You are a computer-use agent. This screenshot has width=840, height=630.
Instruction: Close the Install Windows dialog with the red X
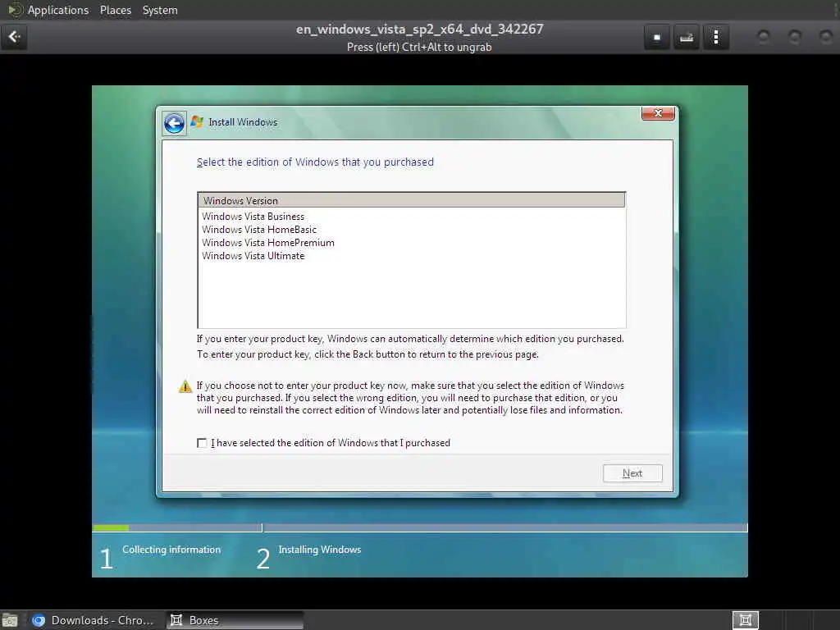(658, 113)
